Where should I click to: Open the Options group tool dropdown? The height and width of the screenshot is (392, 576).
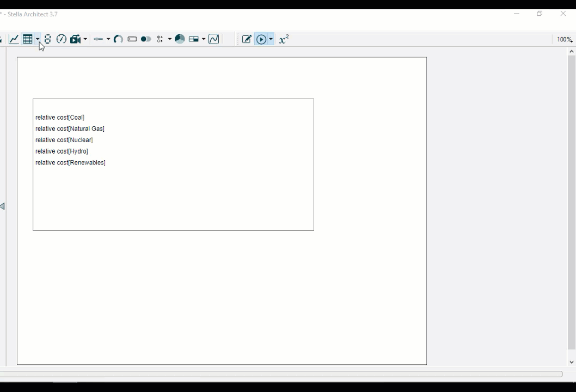pos(169,39)
